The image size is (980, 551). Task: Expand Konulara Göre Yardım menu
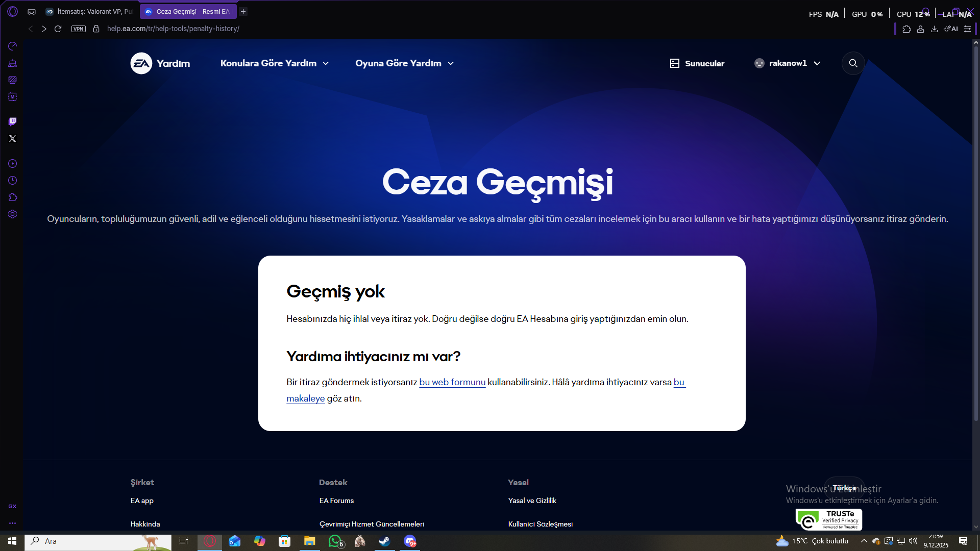275,63
